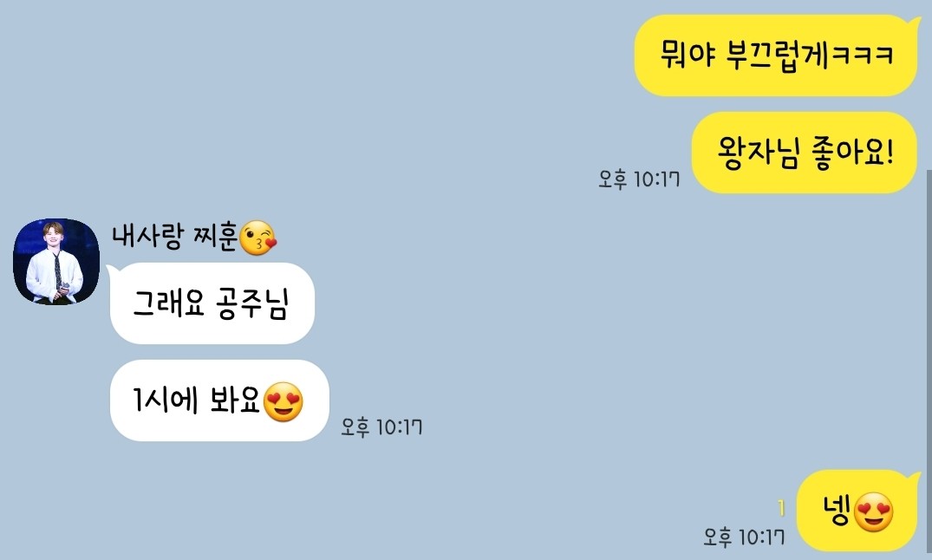
Task: Select the 1시에 봐요 text in bubble
Action: (196, 400)
